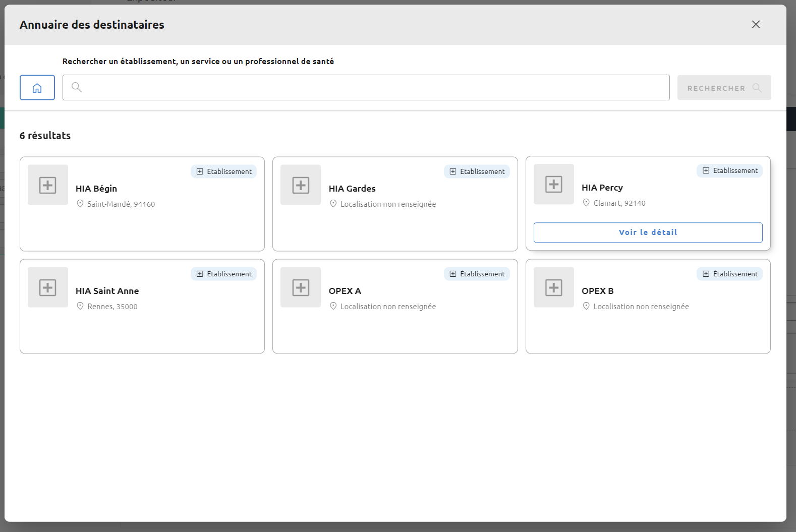Click the 6 résultats count label
Screen dimensions: 796x532
coord(45,136)
